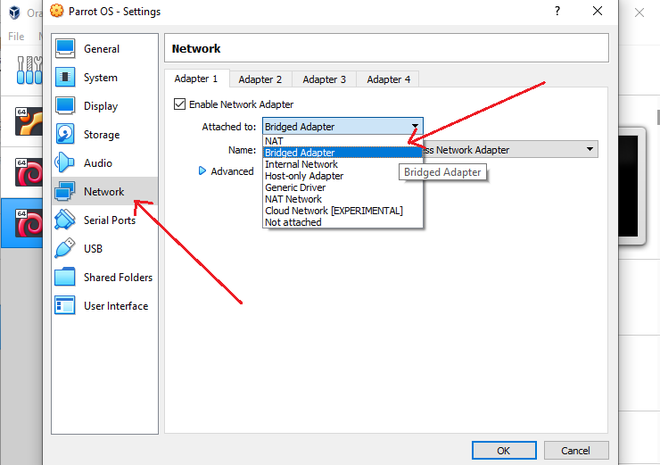The width and height of the screenshot is (660, 465).
Task: Choose NAT from the dropdown list
Action: tap(343, 141)
